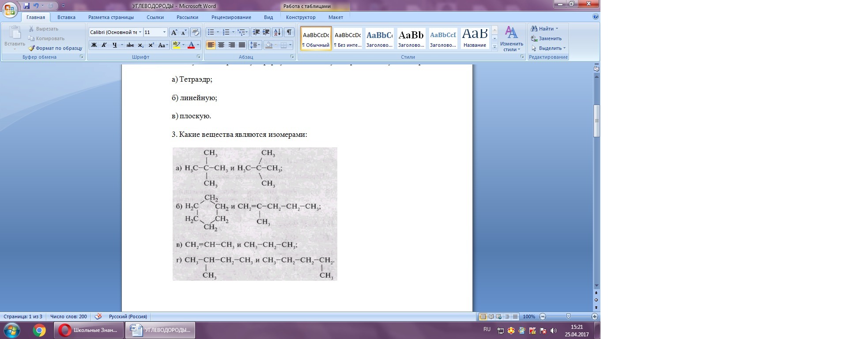Sort the selection with the А-Я sort icon

tap(277, 32)
